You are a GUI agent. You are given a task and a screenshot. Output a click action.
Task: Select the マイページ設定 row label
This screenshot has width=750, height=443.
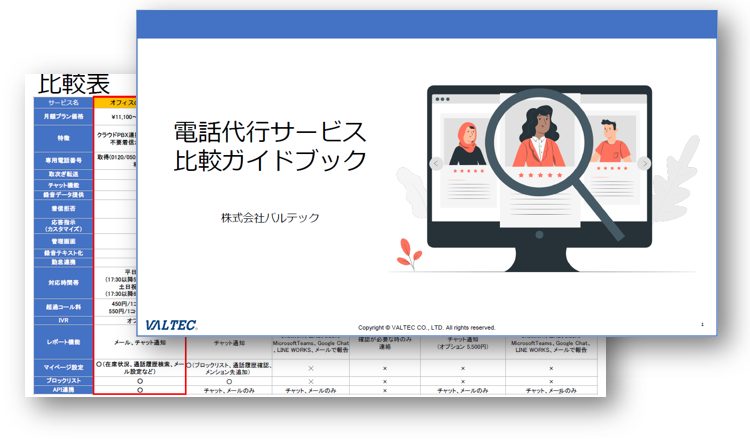click(64, 367)
